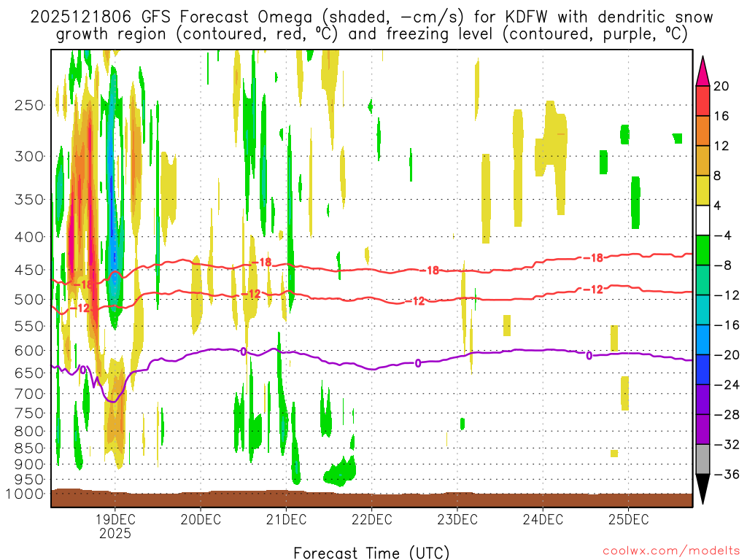Click the red colorbar segment below 20
Screen dimensions: 747x560
coord(703,101)
